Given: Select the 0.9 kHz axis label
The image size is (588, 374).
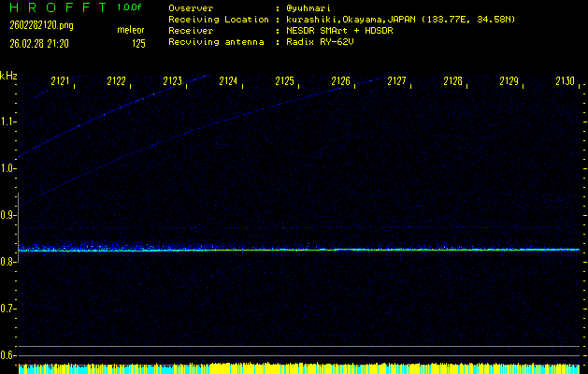Looking at the screenshot, I should click(8, 215).
